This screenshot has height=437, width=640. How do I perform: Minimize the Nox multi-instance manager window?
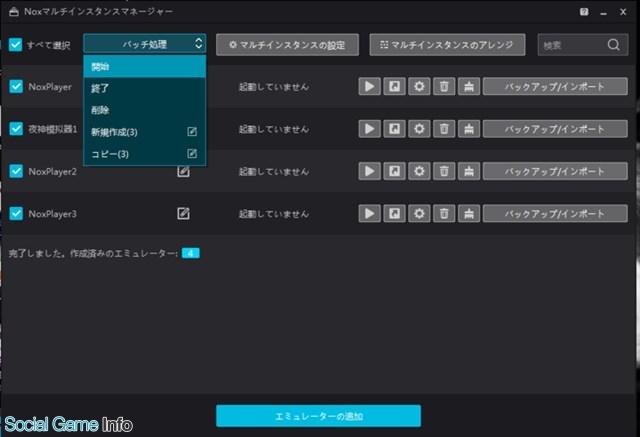click(603, 12)
